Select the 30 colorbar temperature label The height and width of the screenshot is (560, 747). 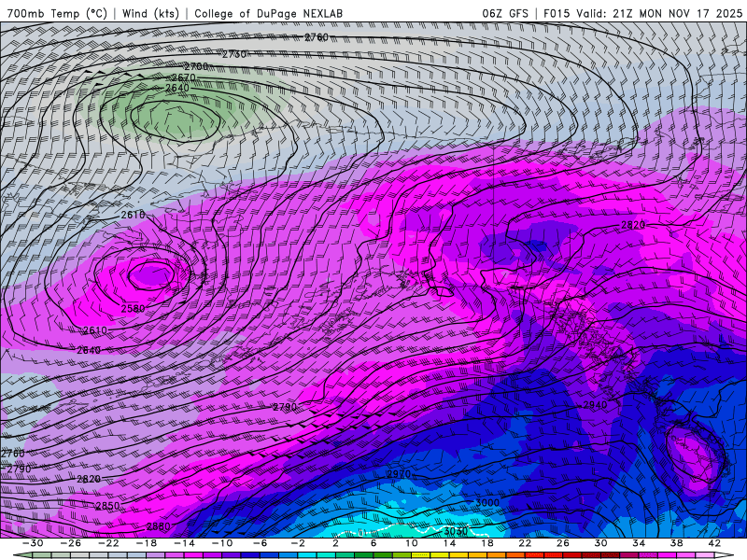click(600, 543)
